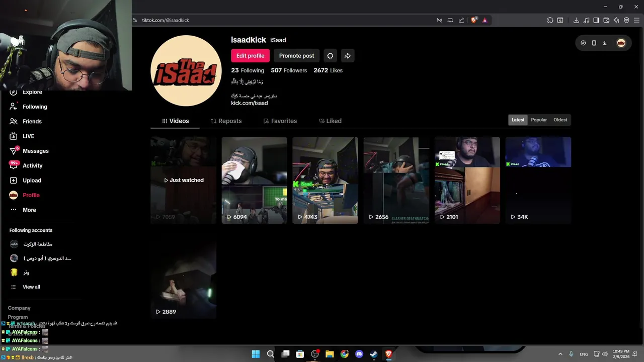Screen dimensions: 644x362
Task: Click Edit profile button
Action: pos(251,56)
